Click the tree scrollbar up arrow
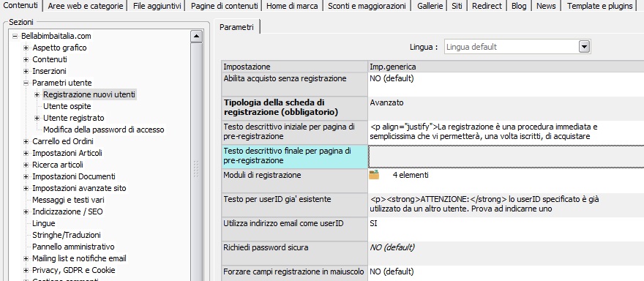This screenshot has height=281, width=644. (197, 37)
